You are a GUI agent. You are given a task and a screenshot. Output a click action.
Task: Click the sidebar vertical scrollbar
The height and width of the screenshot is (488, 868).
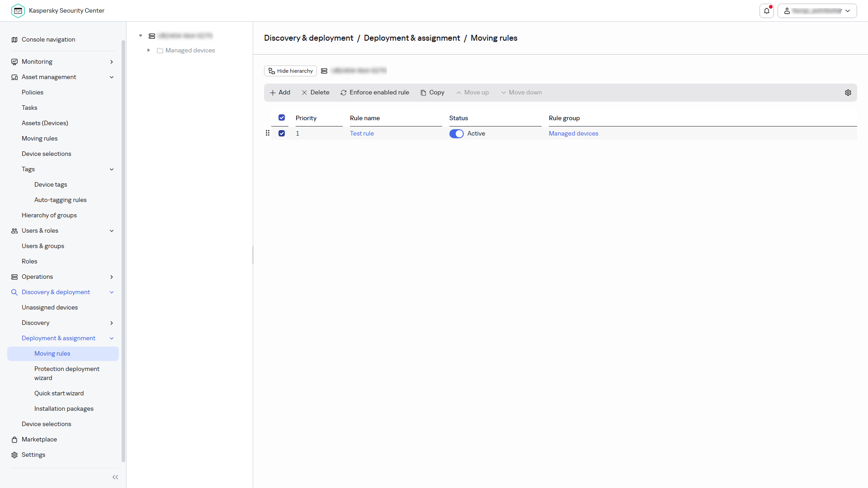tap(123, 251)
